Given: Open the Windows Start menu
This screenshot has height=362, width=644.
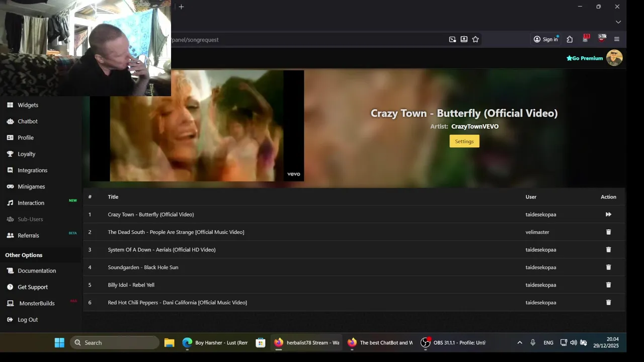Looking at the screenshot, I should [x=59, y=342].
